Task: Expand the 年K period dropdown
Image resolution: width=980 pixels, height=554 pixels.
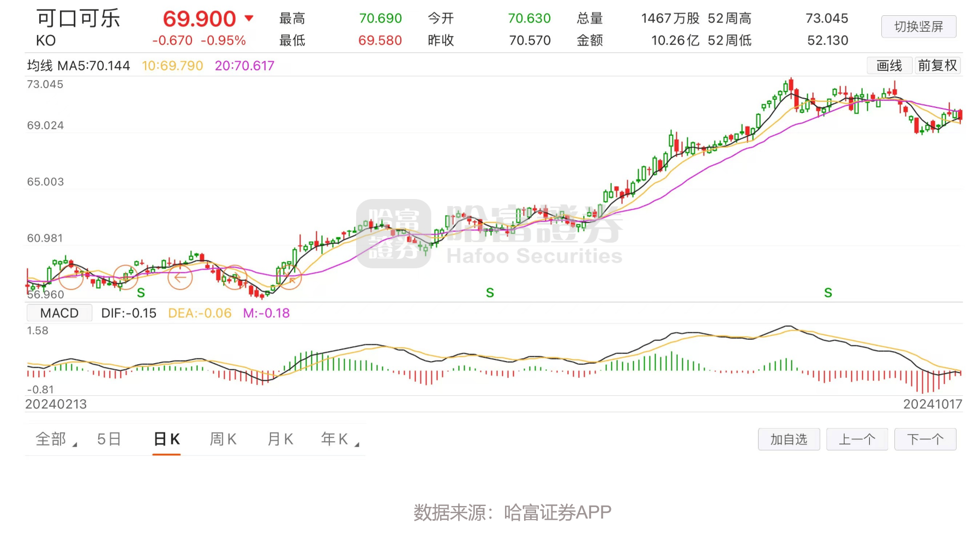Action: 340,439
